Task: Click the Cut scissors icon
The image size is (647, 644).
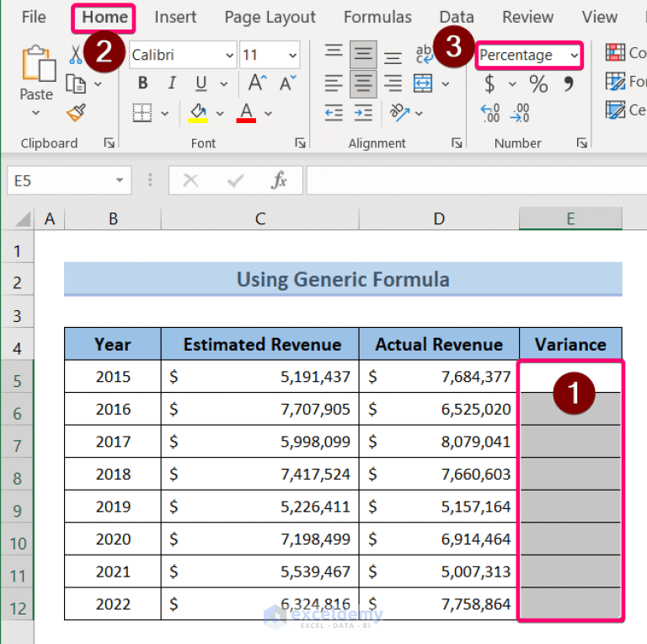Action: coord(76,55)
